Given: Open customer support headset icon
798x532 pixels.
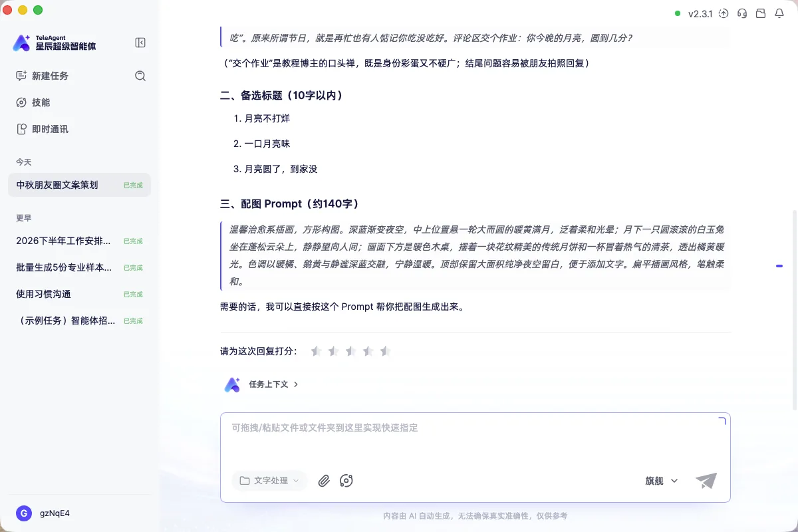Looking at the screenshot, I should 742,13.
